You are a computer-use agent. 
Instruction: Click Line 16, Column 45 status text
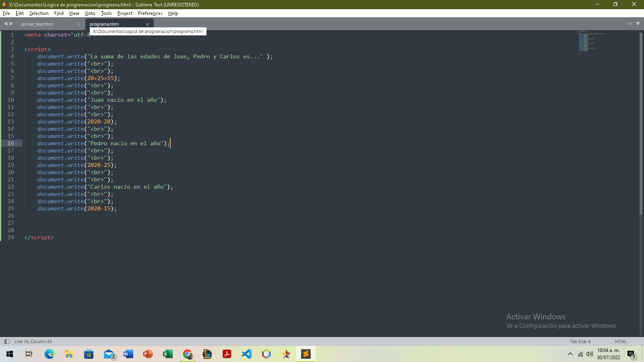pyautogui.click(x=33, y=341)
